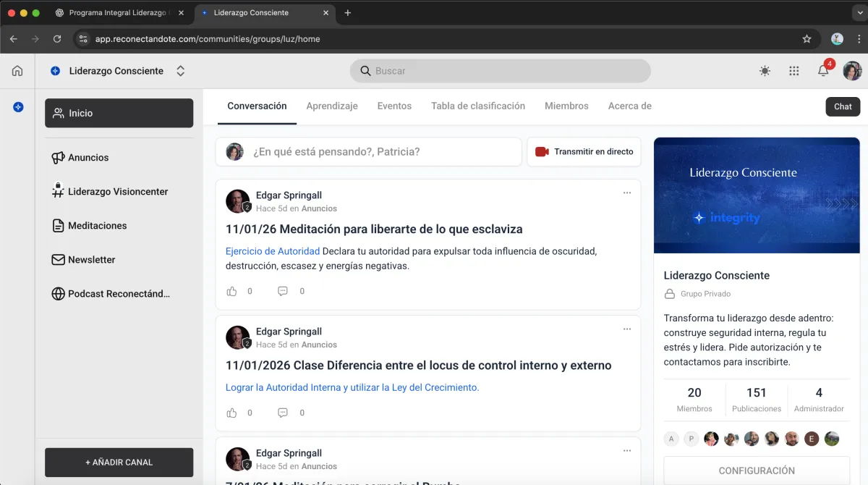Viewport: 868px width, 485px height.
Task: Switch to the Miembros tab
Action: [x=566, y=106]
